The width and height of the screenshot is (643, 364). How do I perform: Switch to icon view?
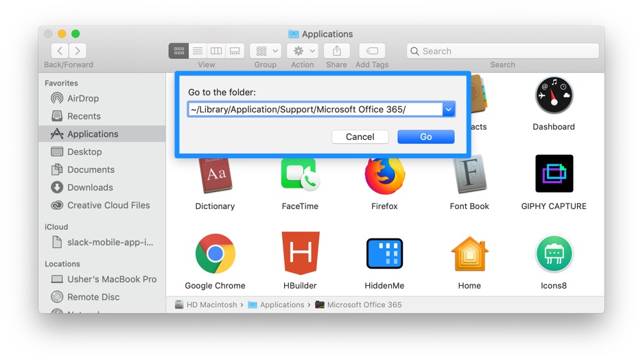tap(179, 51)
